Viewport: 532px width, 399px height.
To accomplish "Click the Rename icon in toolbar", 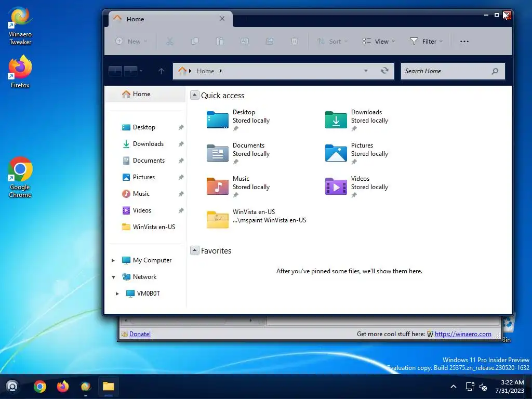I will (x=245, y=42).
